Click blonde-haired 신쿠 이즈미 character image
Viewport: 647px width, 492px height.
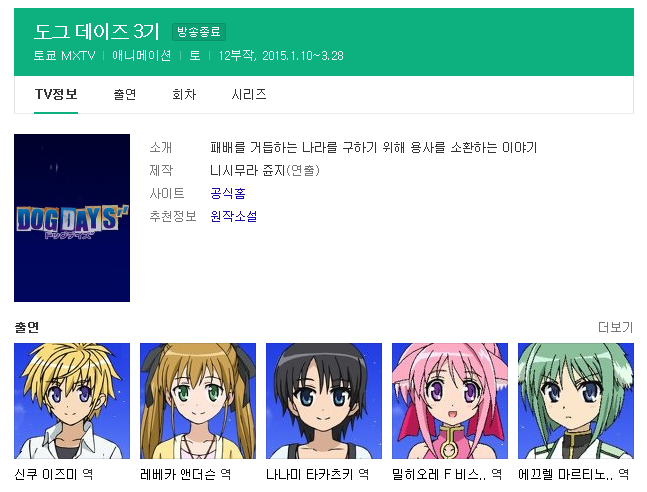[x=72, y=401]
